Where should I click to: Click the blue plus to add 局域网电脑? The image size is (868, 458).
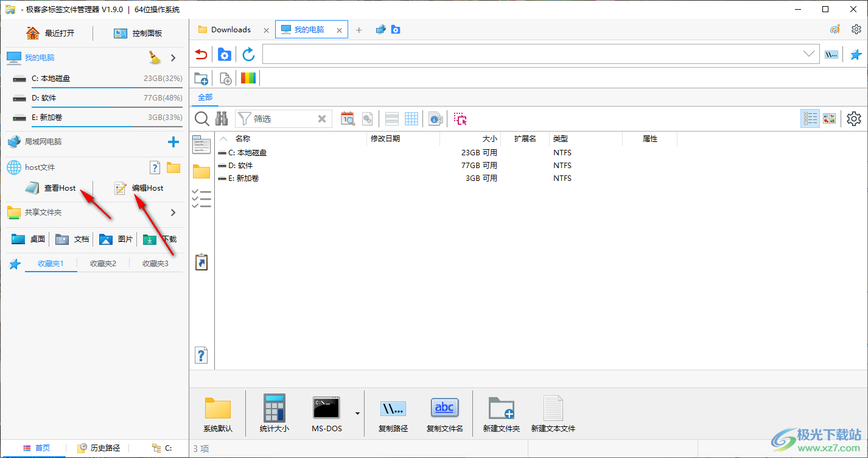tap(173, 142)
